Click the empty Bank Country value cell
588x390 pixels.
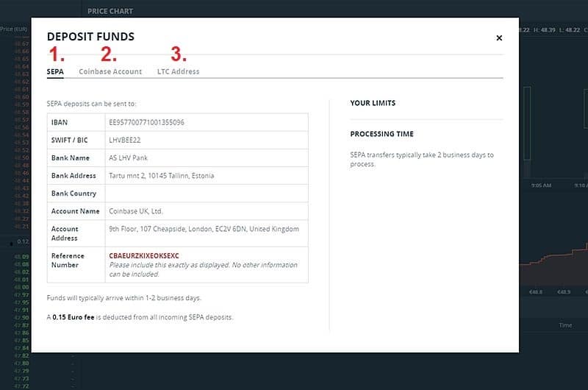click(x=207, y=194)
